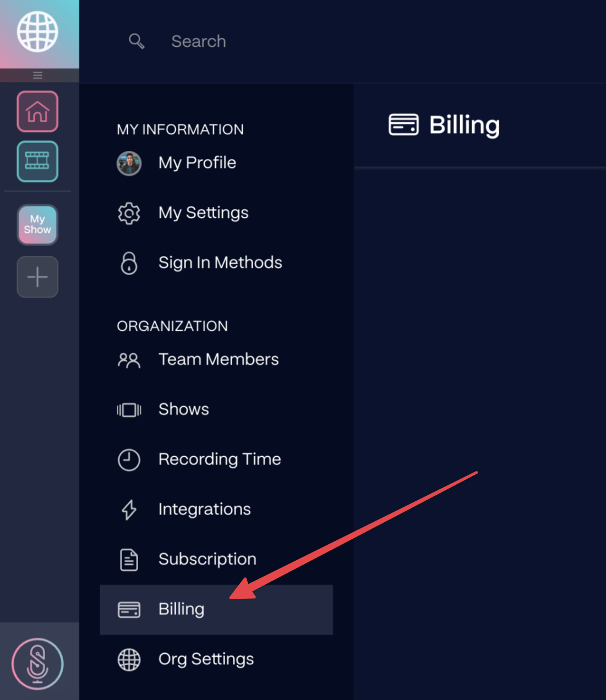Open Team Members page
606x700 pixels.
pyautogui.click(x=216, y=359)
